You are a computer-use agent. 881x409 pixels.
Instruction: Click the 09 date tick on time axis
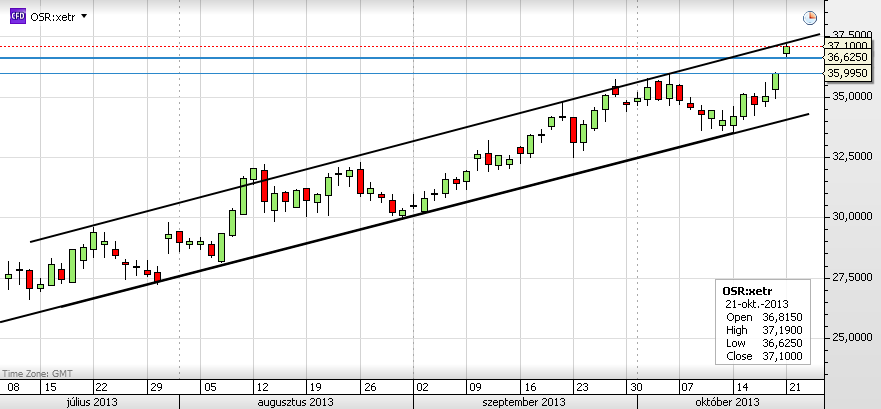point(476,387)
